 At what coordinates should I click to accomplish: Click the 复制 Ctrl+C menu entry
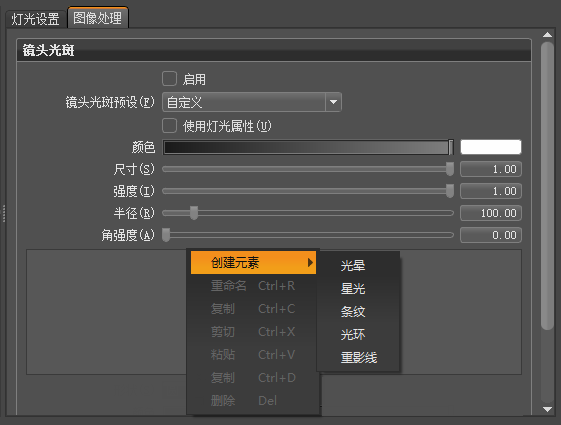[x=253, y=309]
